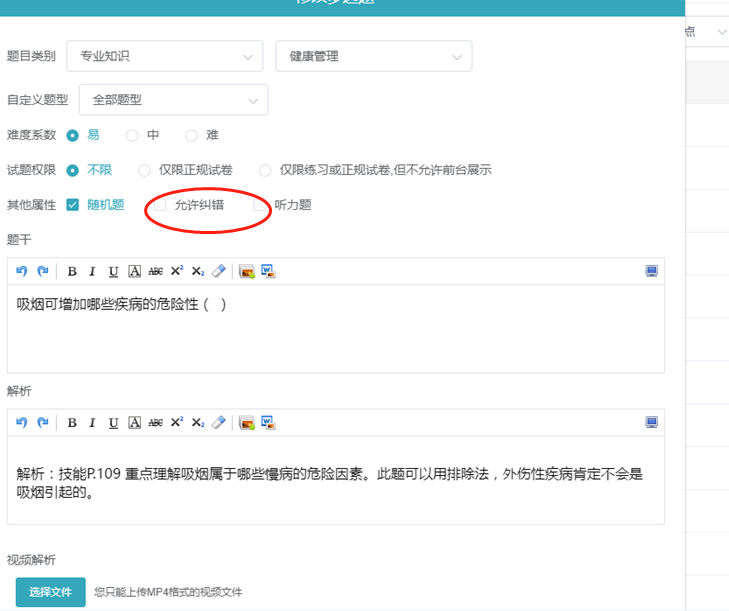Toggle italic in the 题干 editor toolbar

92,271
